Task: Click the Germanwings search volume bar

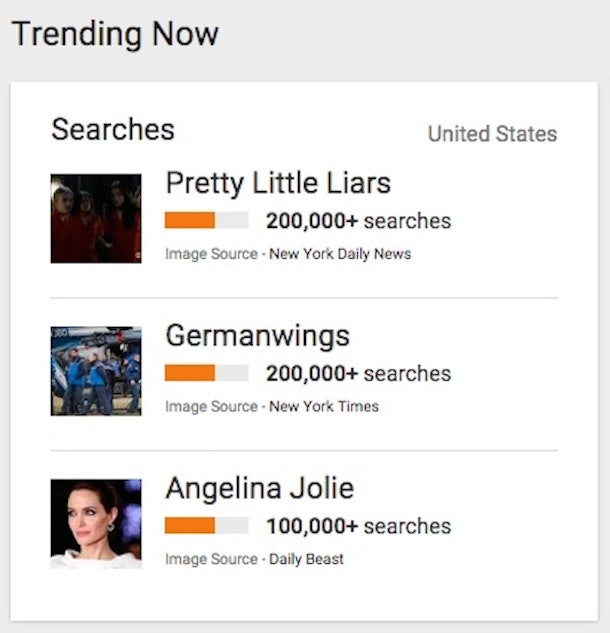Action: point(206,373)
